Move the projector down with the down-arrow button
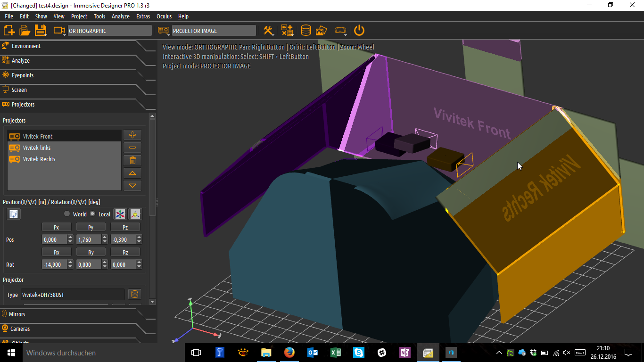The image size is (644, 362). click(x=132, y=186)
